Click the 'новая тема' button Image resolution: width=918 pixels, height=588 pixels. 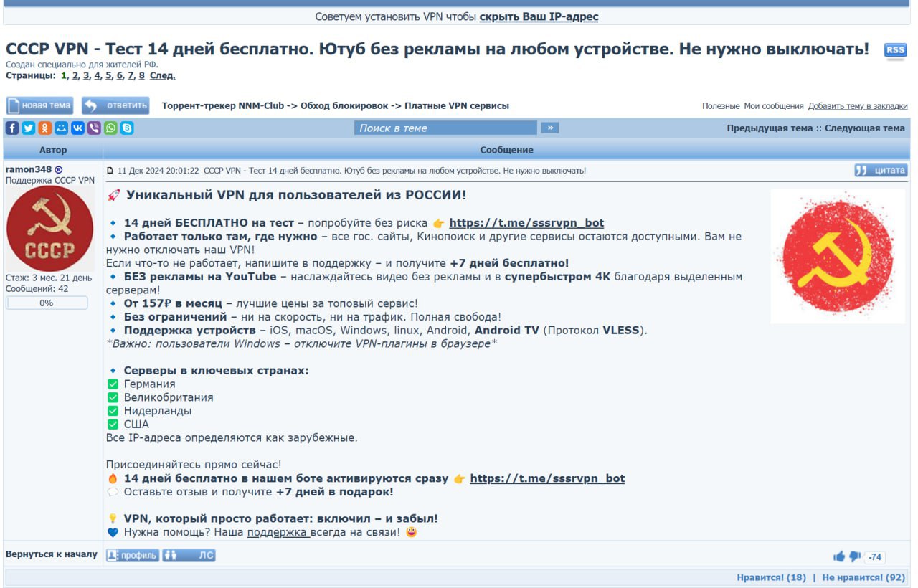[40, 105]
